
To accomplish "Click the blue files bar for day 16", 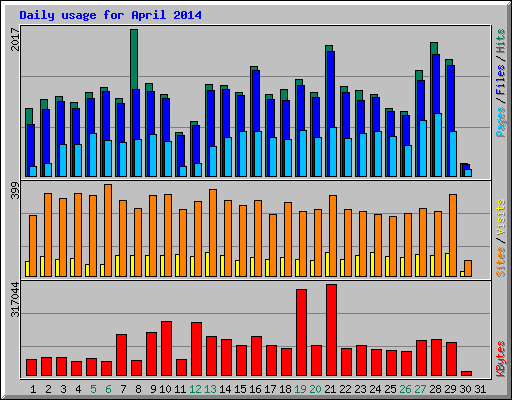I will 256,101.
